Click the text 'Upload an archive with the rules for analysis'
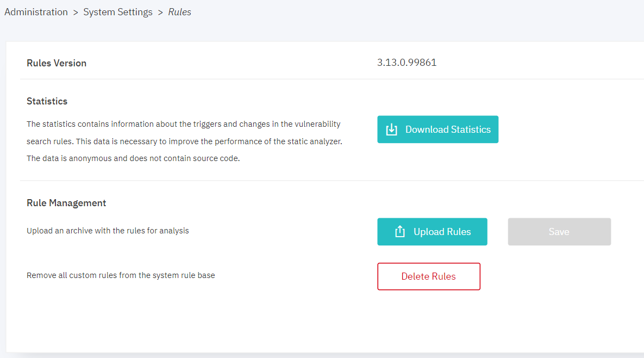 pyautogui.click(x=108, y=231)
